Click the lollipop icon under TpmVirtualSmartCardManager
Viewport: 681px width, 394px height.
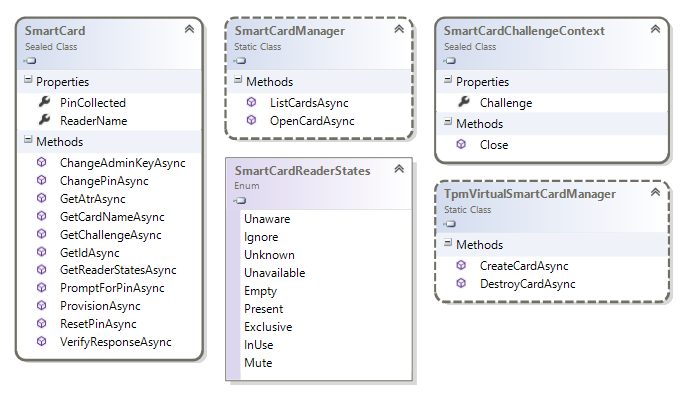pyautogui.click(x=450, y=224)
